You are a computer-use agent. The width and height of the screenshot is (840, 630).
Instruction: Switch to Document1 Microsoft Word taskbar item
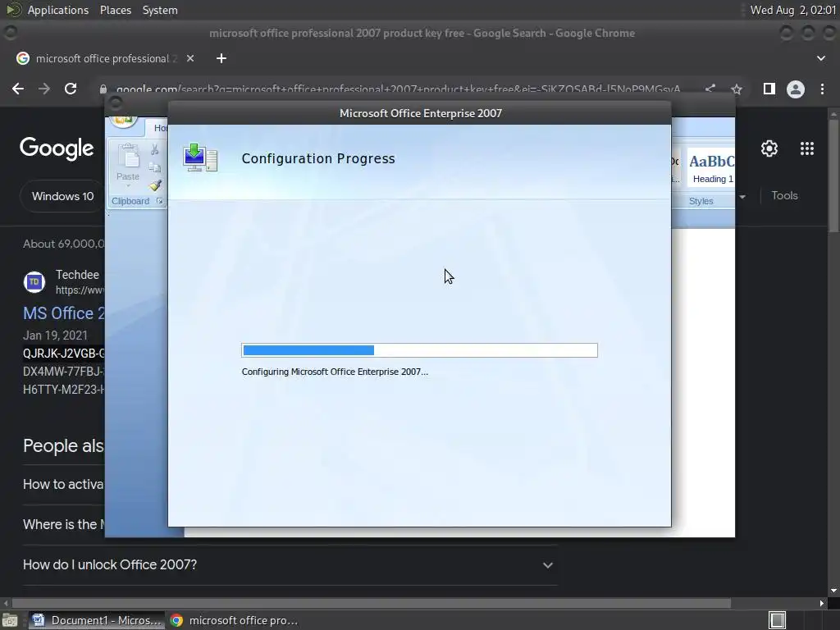(x=97, y=620)
